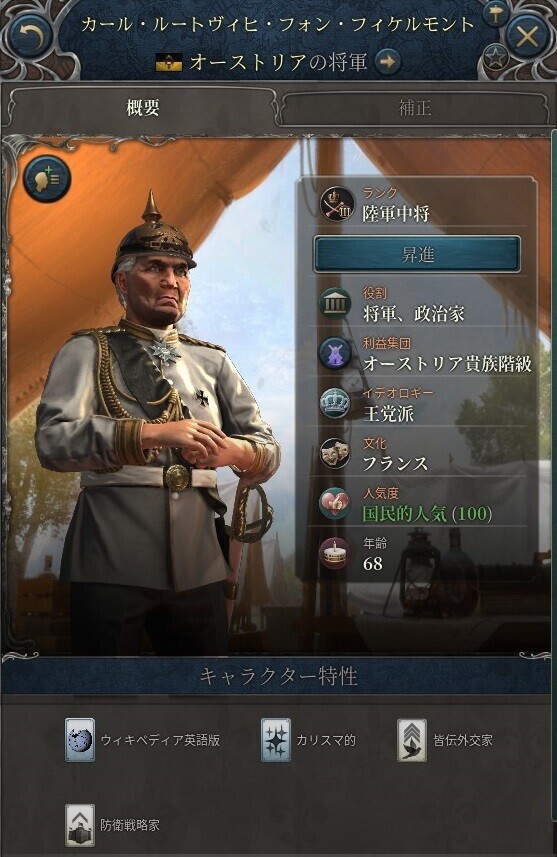Click the 皆伝外交家 trait icon

tap(412, 740)
